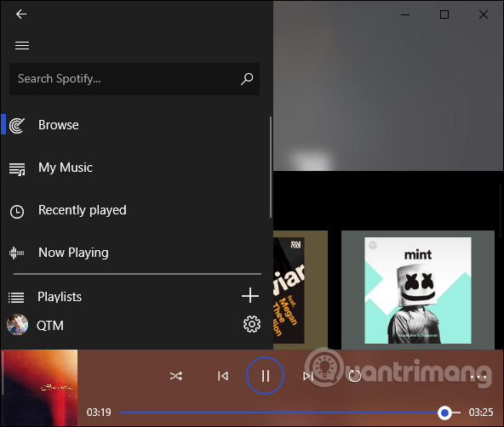
Task: Maximize the Spotify window
Action: [444, 14]
